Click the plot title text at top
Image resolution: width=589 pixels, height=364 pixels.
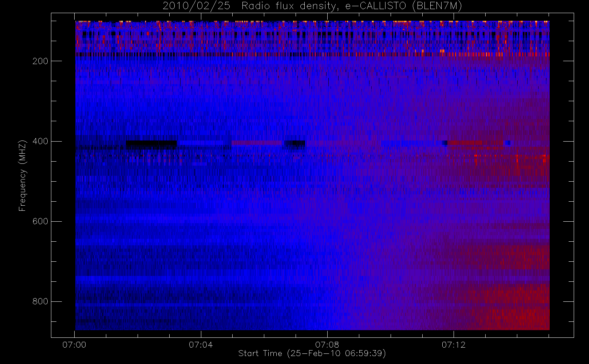click(x=312, y=6)
